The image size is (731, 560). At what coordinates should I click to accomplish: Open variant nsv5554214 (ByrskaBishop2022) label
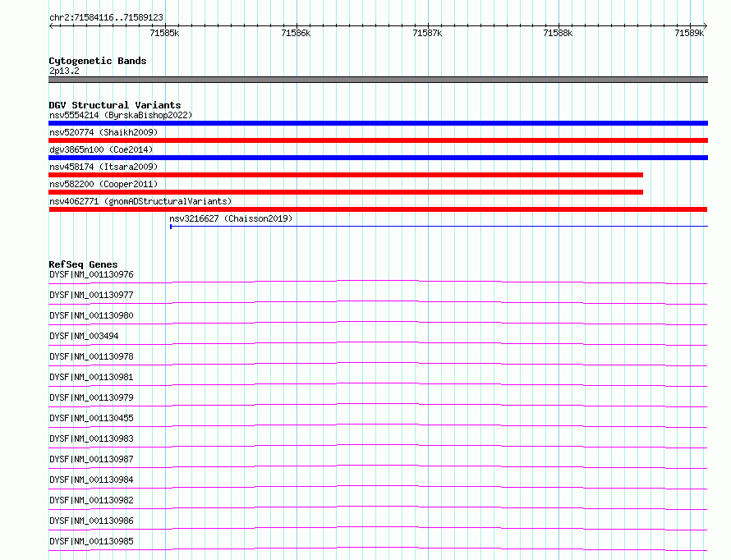121,115
